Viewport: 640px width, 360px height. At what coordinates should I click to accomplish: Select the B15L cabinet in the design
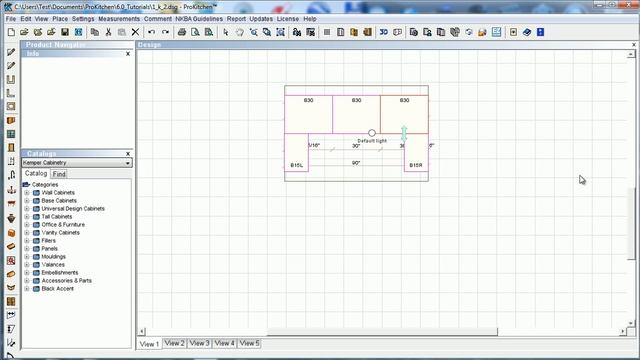pos(296,153)
